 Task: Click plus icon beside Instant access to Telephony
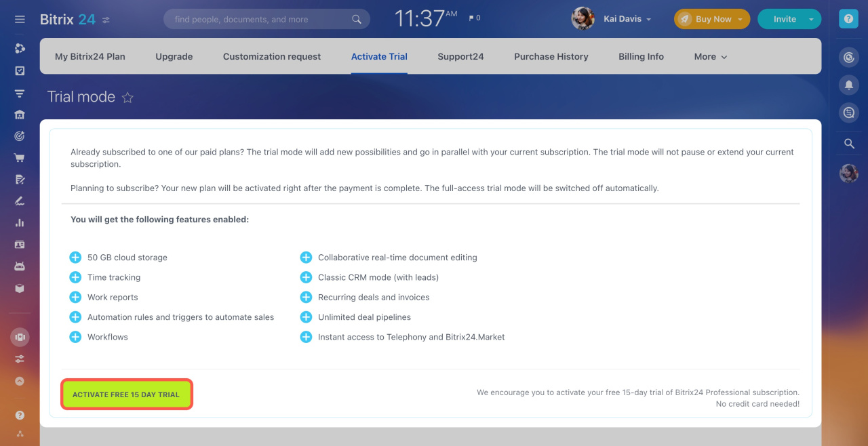point(306,337)
